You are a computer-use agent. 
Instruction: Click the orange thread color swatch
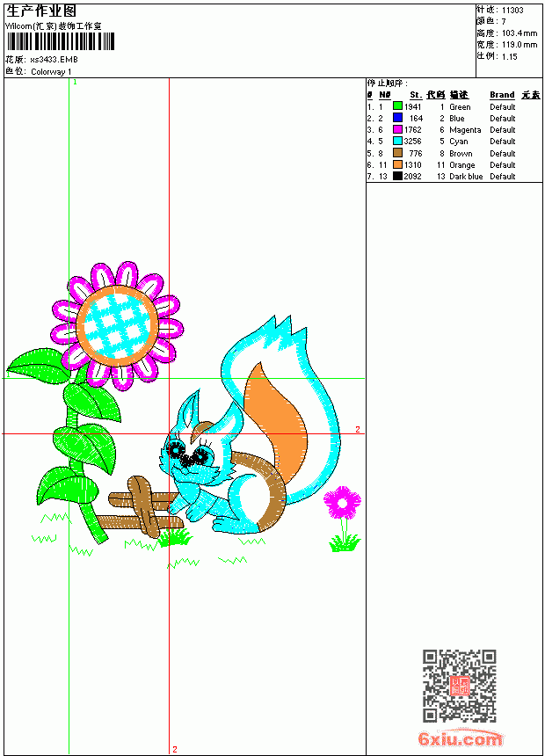click(397, 164)
